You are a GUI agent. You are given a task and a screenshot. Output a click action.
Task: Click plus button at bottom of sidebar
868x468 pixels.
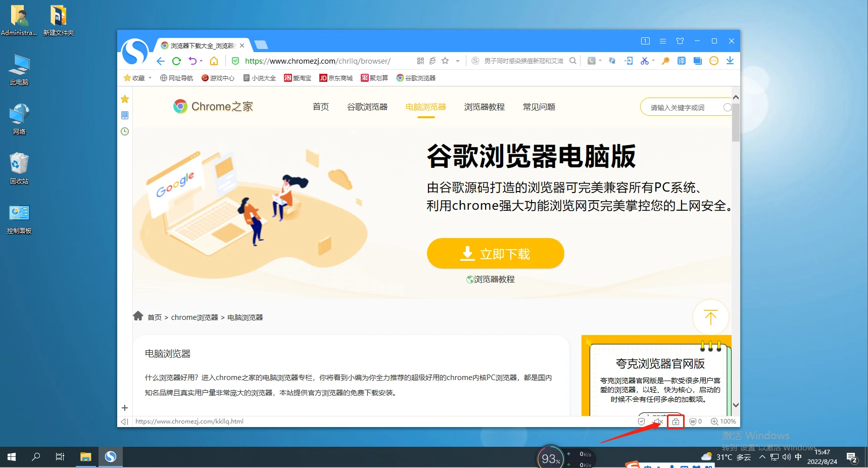125,408
